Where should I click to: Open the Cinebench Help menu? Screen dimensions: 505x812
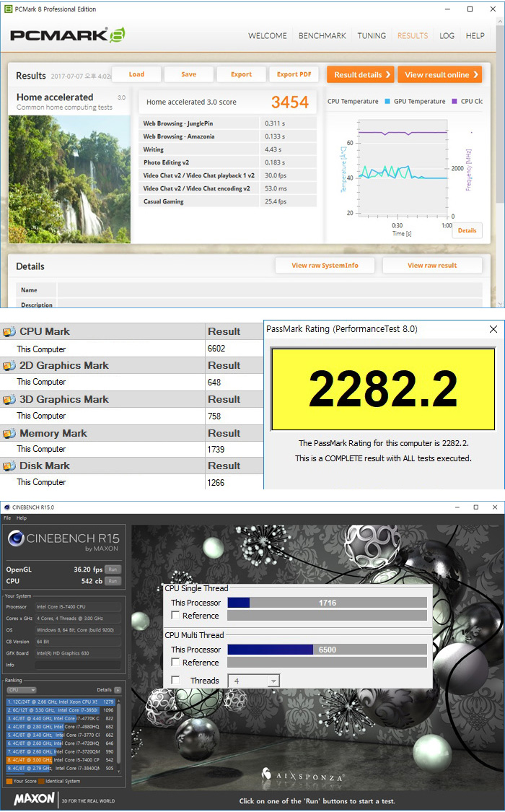click(21, 518)
